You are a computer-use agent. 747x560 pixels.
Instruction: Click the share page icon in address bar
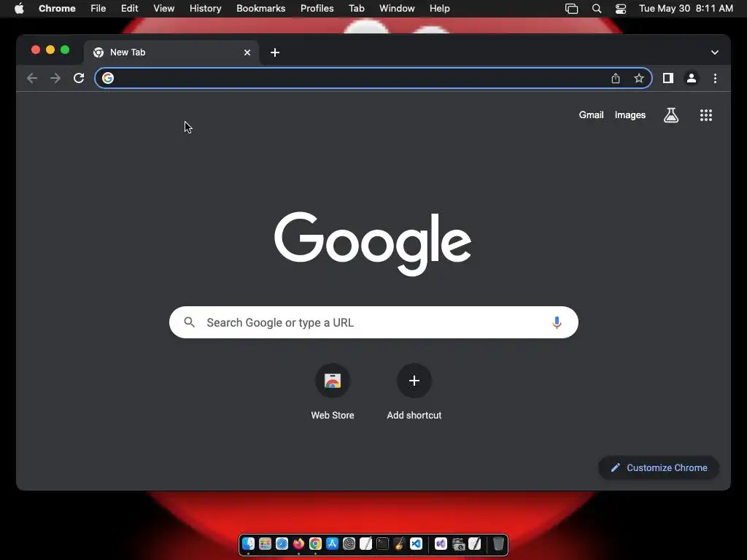click(x=616, y=78)
